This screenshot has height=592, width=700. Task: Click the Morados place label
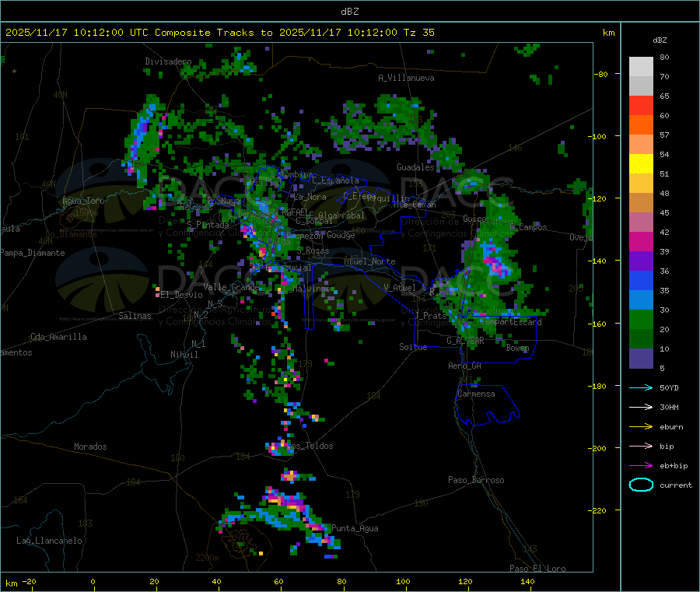(90, 447)
